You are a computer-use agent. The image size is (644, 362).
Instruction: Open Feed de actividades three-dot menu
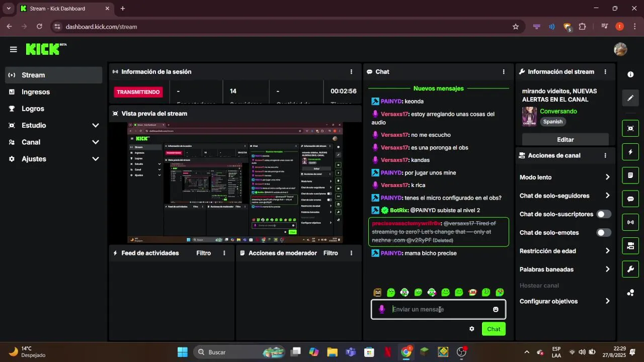tap(224, 253)
